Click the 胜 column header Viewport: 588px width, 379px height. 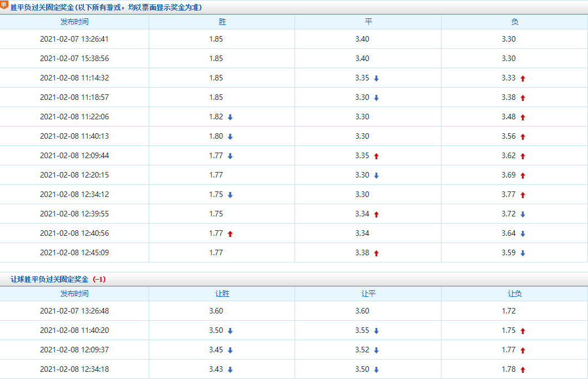tap(222, 22)
